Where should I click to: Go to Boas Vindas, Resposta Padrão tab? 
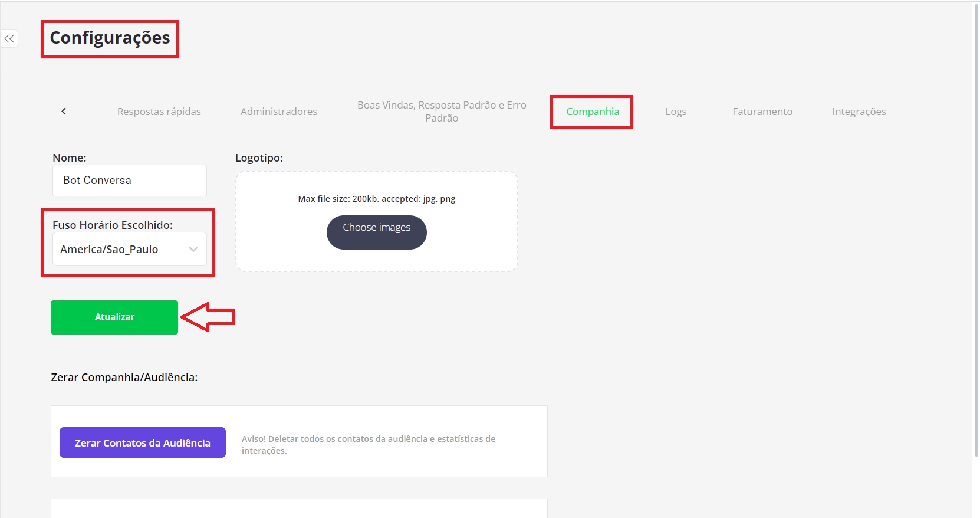(x=441, y=112)
